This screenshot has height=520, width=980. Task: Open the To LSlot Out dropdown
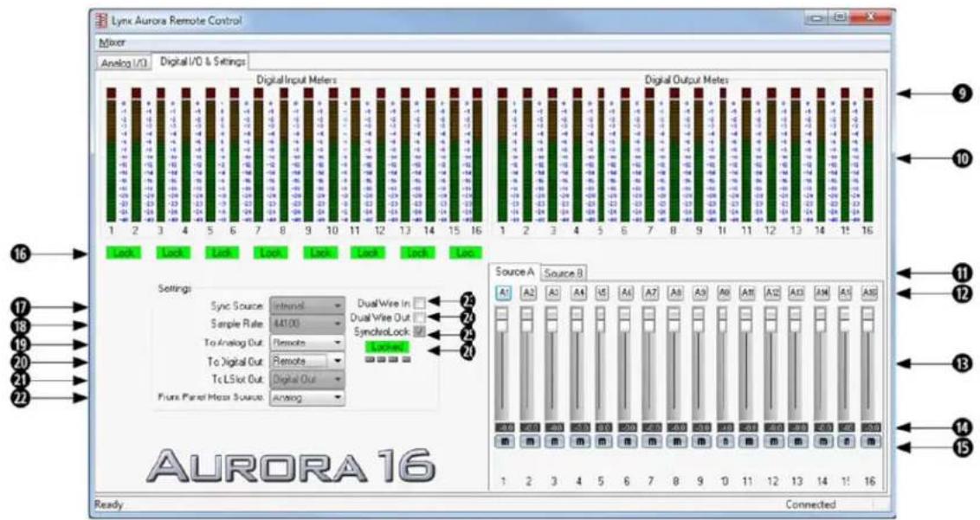(306, 379)
